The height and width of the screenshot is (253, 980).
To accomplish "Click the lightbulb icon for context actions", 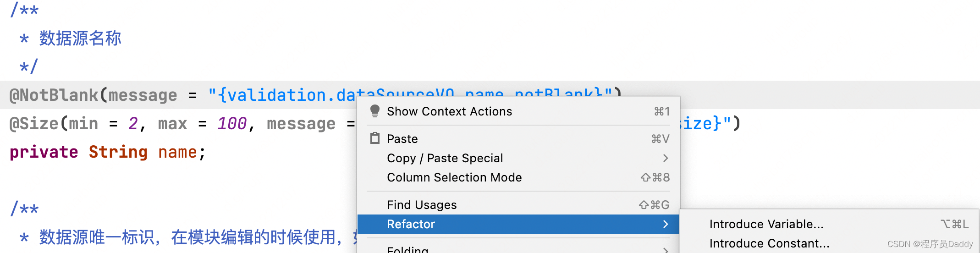I will coord(375,111).
